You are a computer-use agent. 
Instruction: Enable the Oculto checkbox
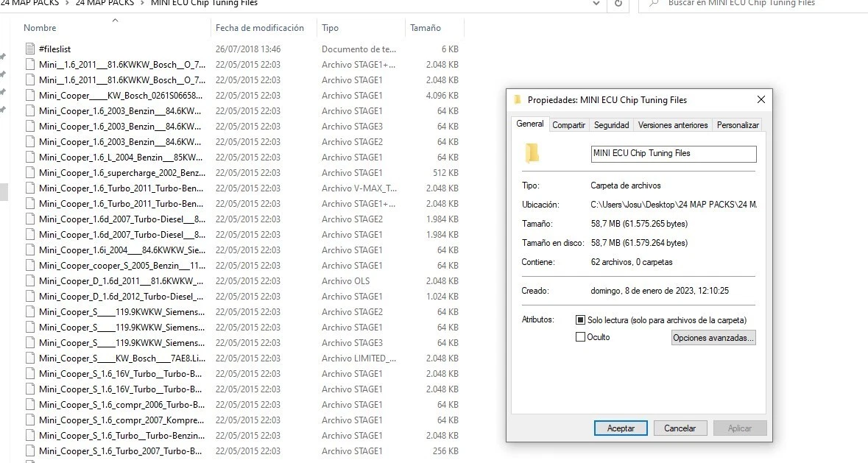(x=580, y=337)
